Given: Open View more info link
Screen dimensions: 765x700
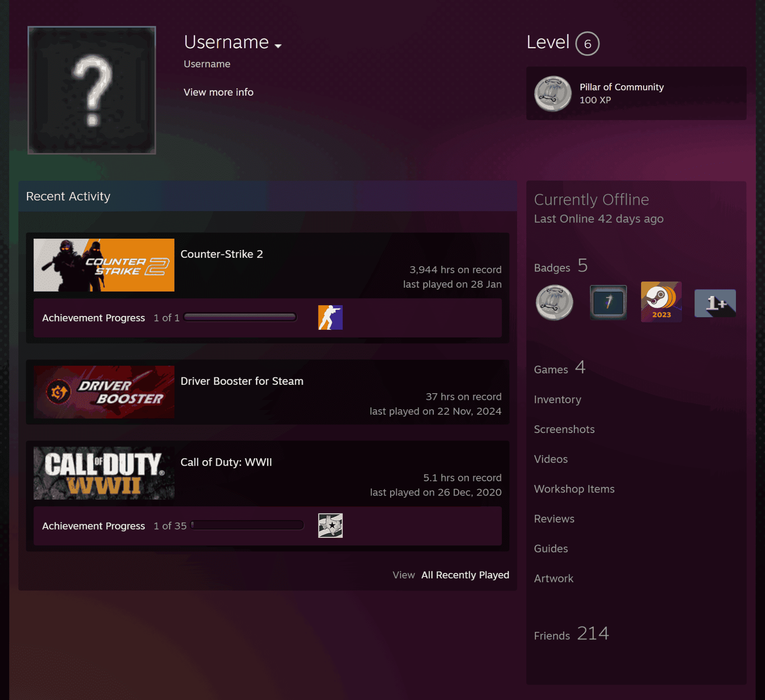Looking at the screenshot, I should 218,92.
